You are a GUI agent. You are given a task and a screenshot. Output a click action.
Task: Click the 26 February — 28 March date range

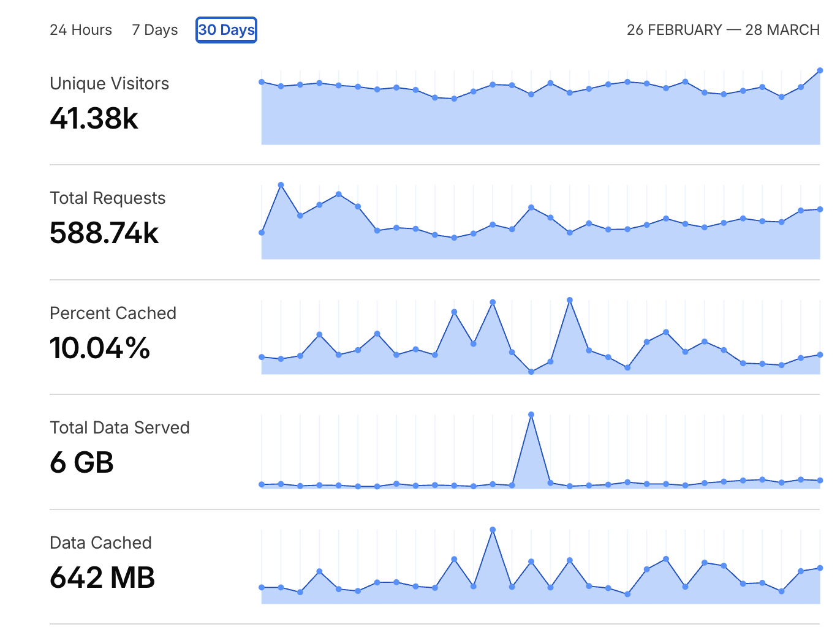723,30
